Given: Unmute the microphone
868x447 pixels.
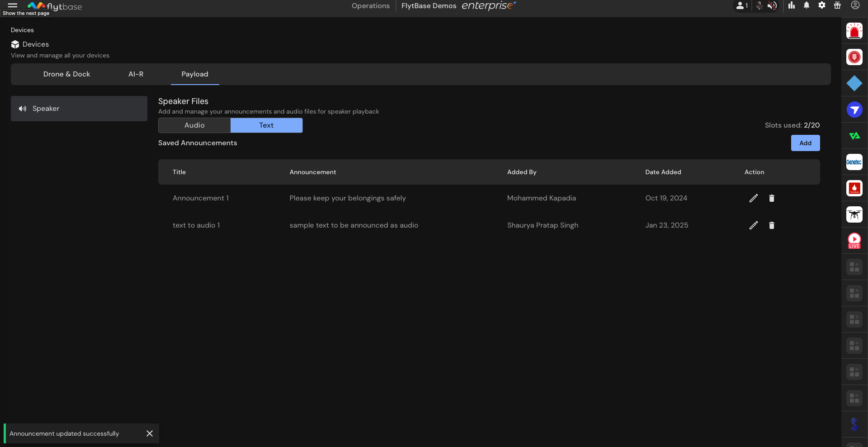Looking at the screenshot, I should click(759, 6).
